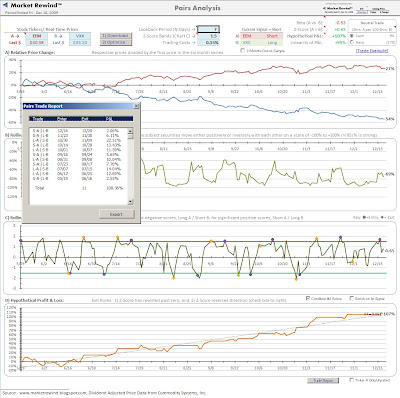Viewport: 400px width, 398px height.
Task: Click the small Market Rewind thumbnail at top right
Action: tap(338, 9)
